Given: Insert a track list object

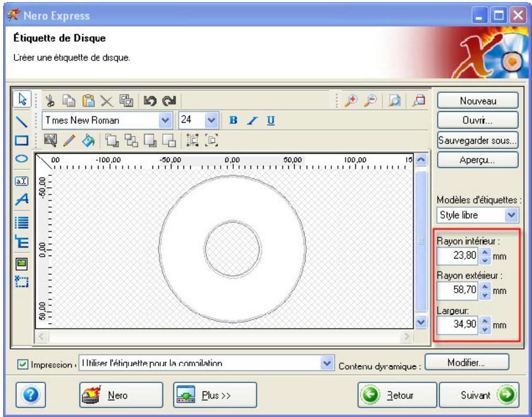Looking at the screenshot, I should (x=21, y=223).
